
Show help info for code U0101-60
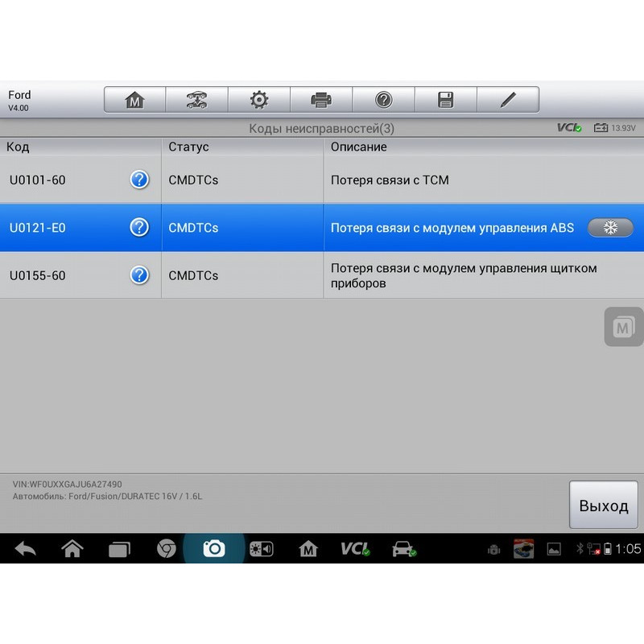(x=139, y=180)
